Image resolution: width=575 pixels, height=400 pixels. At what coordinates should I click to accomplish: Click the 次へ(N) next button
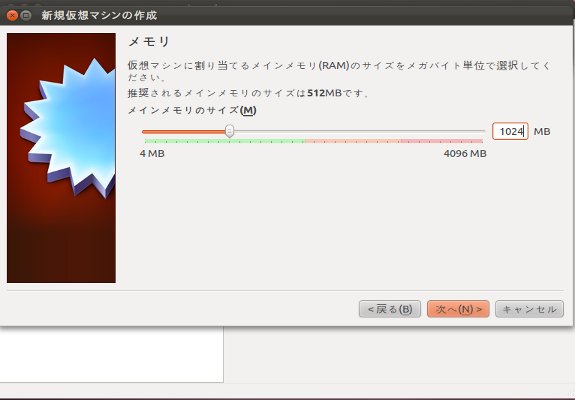(458, 309)
